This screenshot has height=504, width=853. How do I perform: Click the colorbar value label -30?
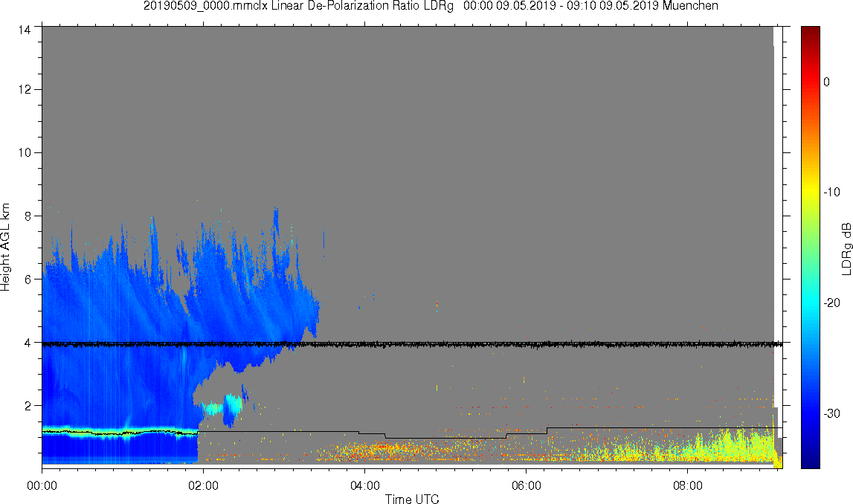[831, 414]
